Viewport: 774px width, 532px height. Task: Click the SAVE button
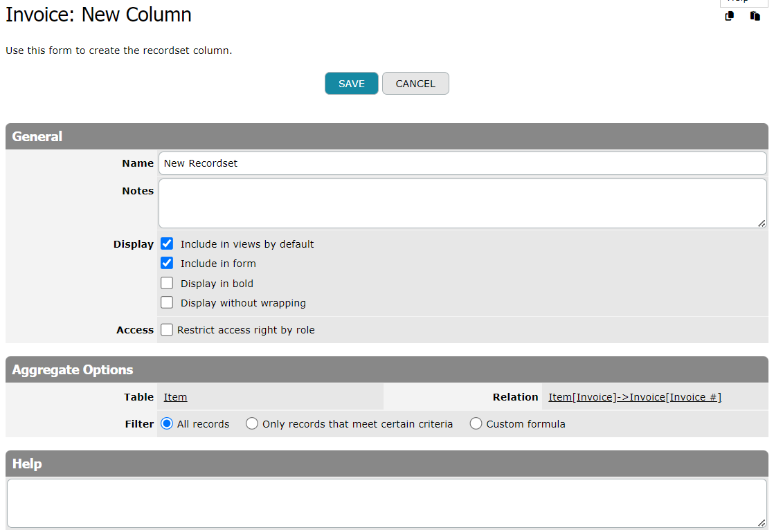352,83
